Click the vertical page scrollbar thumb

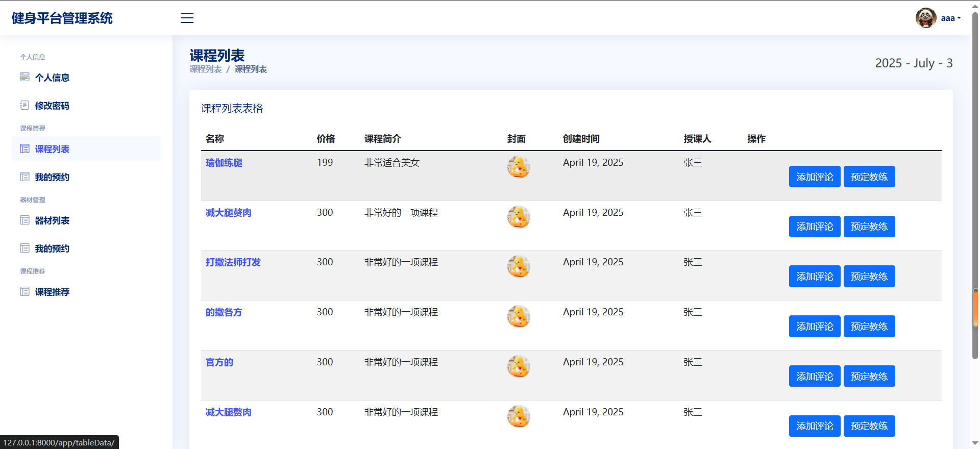[x=975, y=308]
